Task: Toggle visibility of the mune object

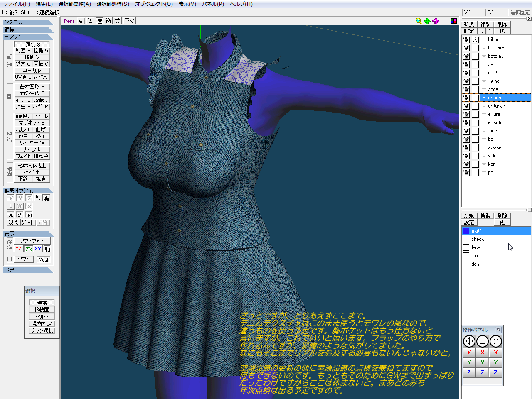Action: [466, 81]
